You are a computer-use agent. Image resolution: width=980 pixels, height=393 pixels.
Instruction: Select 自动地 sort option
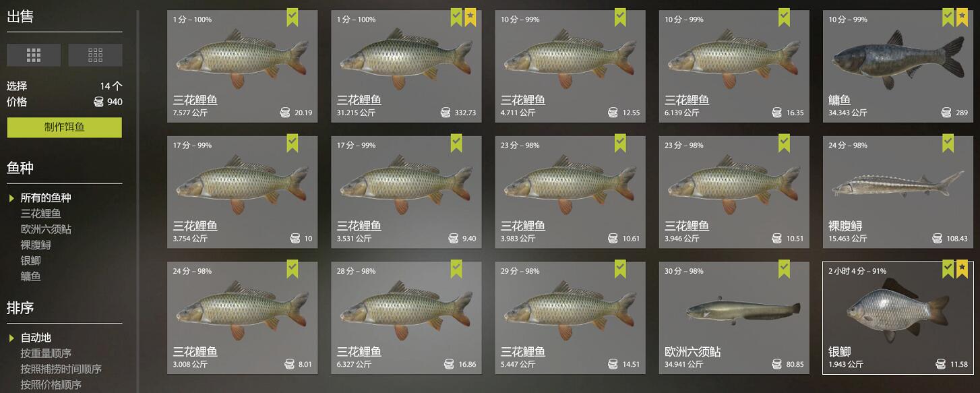(x=36, y=337)
